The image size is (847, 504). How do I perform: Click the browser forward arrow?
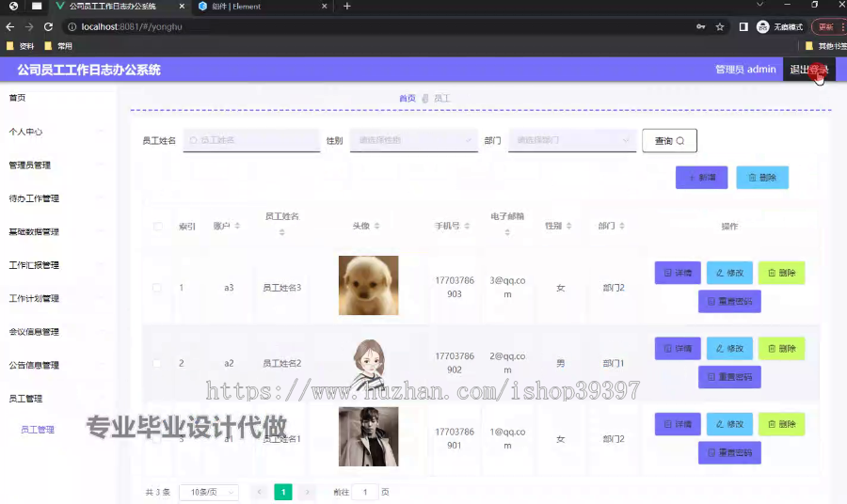(29, 26)
